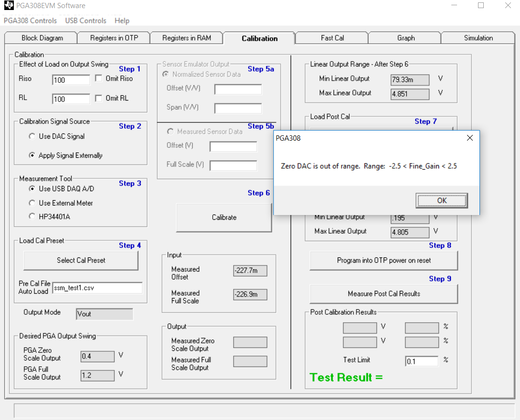Open the Help menu
Viewport: 520px width, 420px height.
[x=122, y=20]
